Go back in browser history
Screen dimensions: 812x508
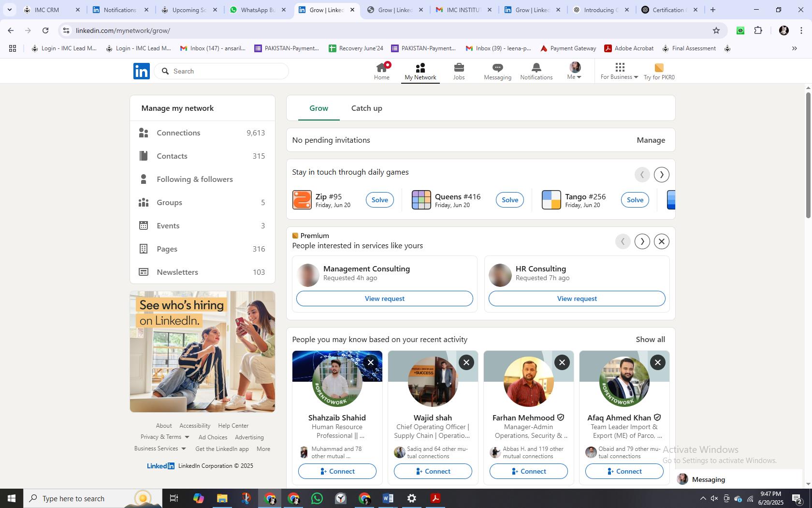tap(11, 30)
